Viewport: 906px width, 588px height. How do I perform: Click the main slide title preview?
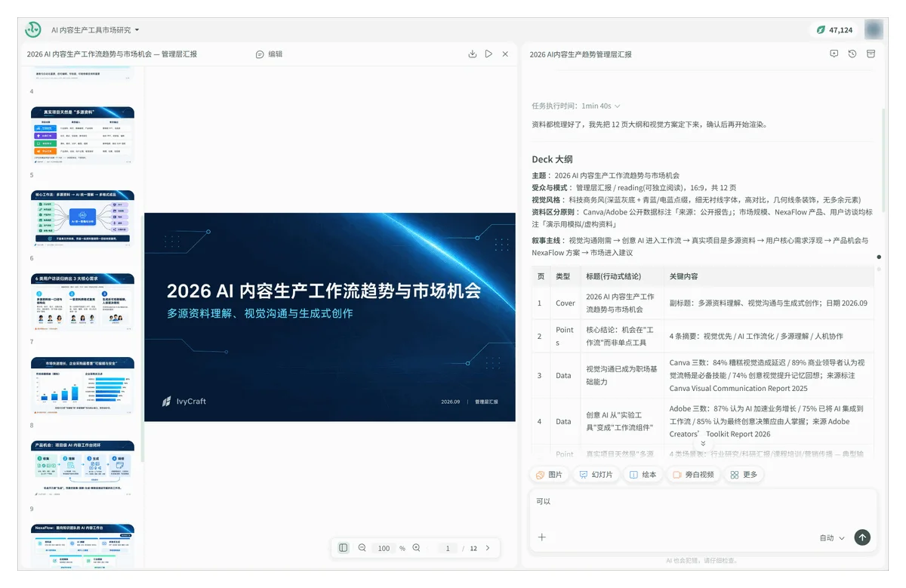point(323,291)
